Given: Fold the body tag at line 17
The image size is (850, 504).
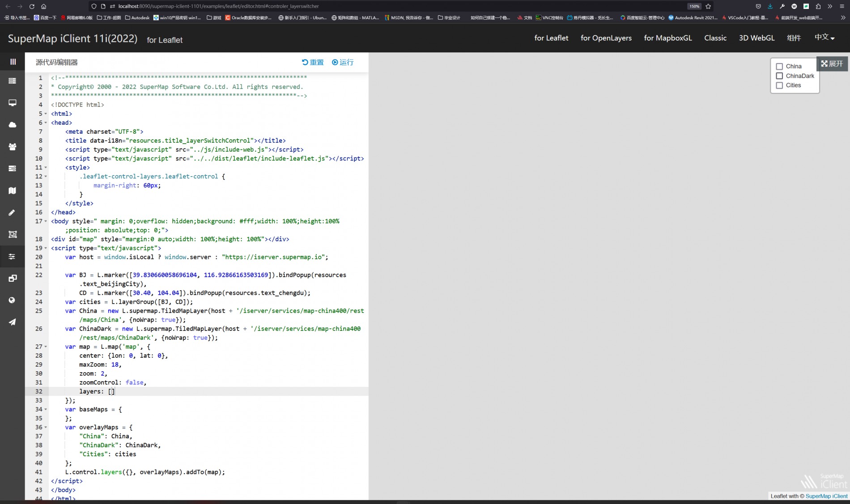Looking at the screenshot, I should (46, 221).
